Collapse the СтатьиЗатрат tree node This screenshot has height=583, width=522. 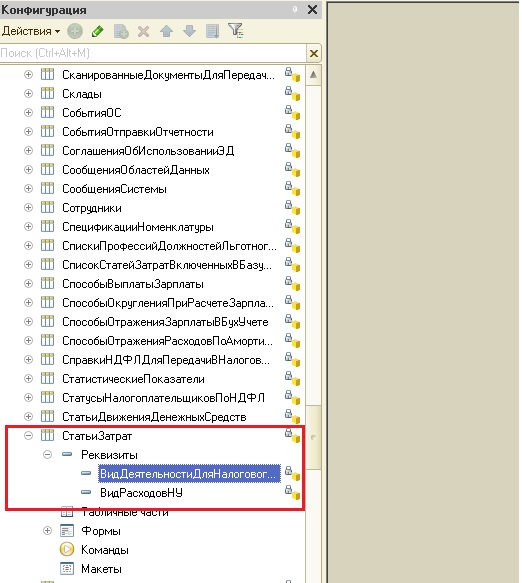(x=28, y=435)
